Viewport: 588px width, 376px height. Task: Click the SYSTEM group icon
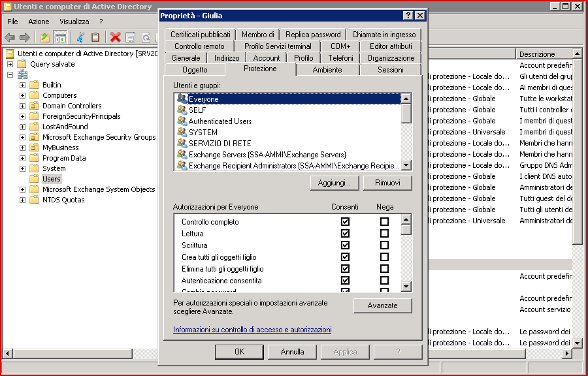pyautogui.click(x=182, y=132)
